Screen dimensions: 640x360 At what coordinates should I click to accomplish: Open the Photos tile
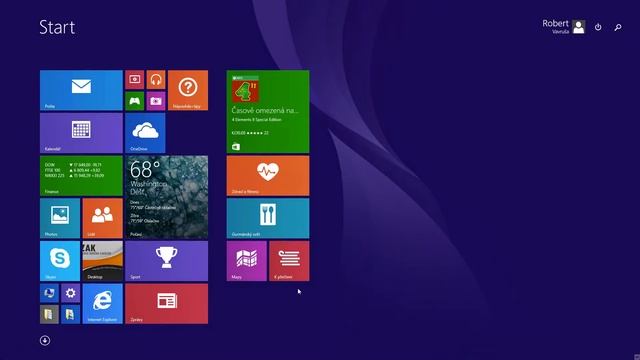(x=60, y=218)
